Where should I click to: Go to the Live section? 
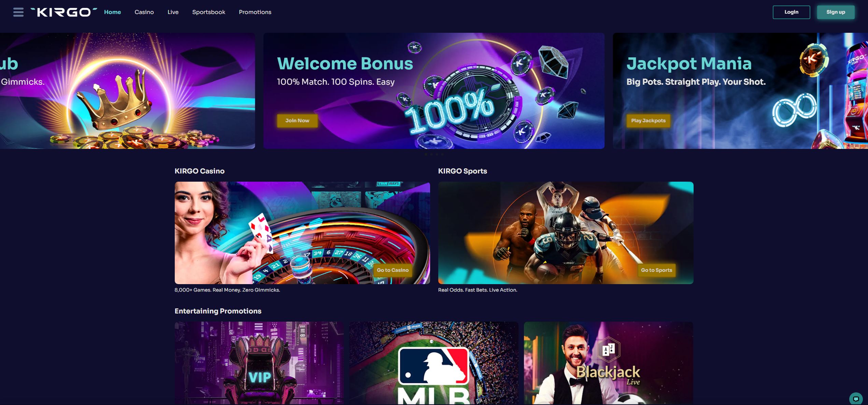(x=173, y=12)
